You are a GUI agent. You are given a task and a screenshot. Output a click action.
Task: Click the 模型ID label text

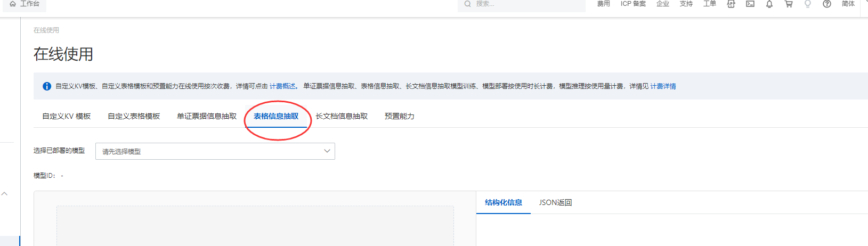pos(44,176)
